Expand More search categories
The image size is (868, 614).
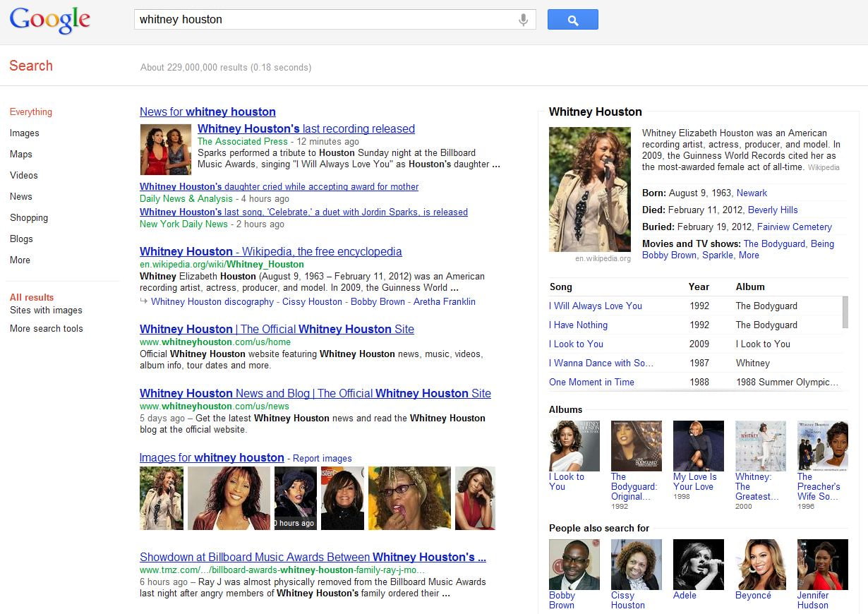point(20,260)
